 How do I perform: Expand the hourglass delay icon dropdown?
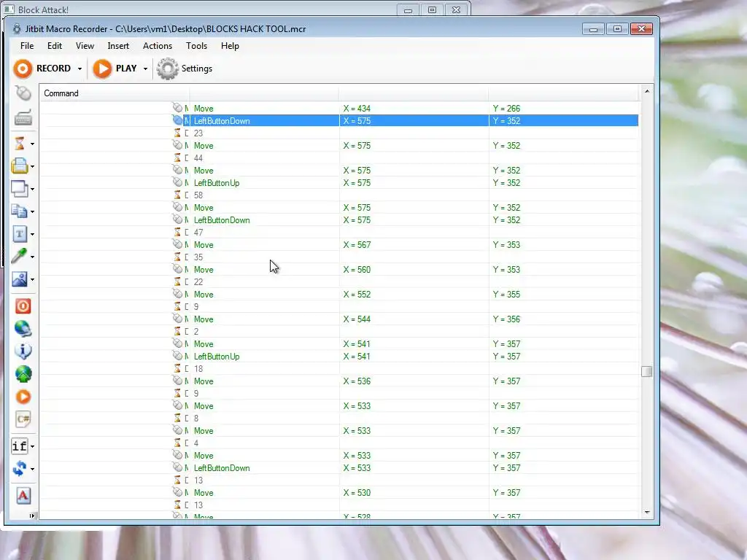click(x=32, y=144)
